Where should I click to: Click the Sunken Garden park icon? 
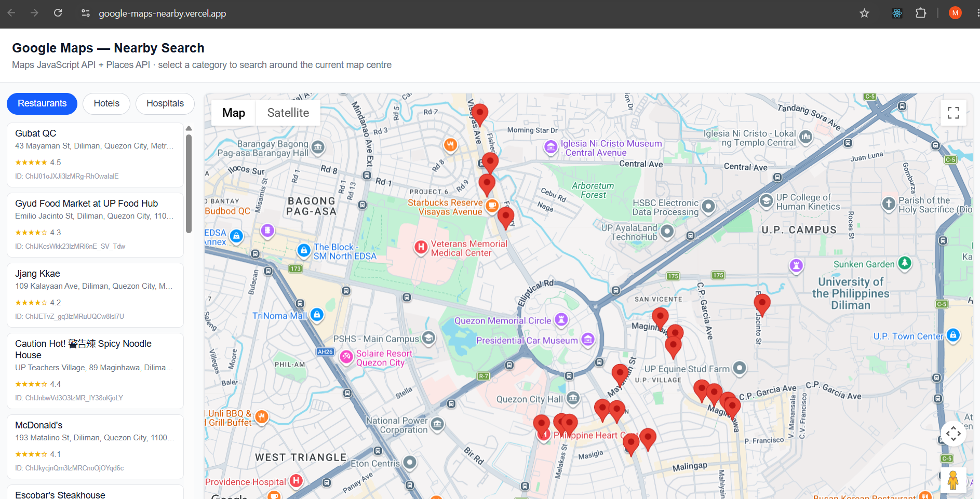905,263
